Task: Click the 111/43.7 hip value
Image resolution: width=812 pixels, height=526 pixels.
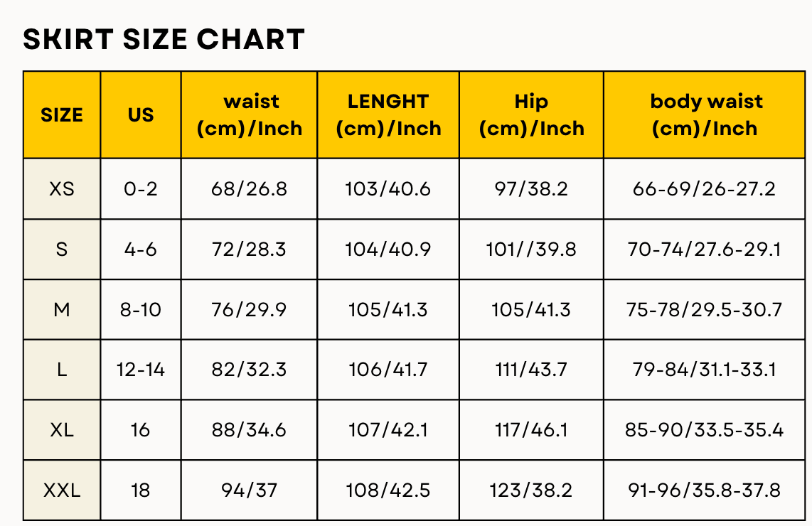Action: click(531, 370)
